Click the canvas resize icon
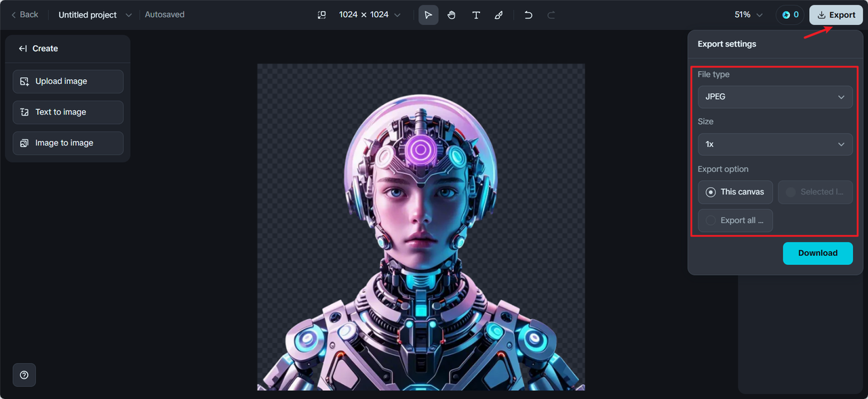 coord(322,15)
